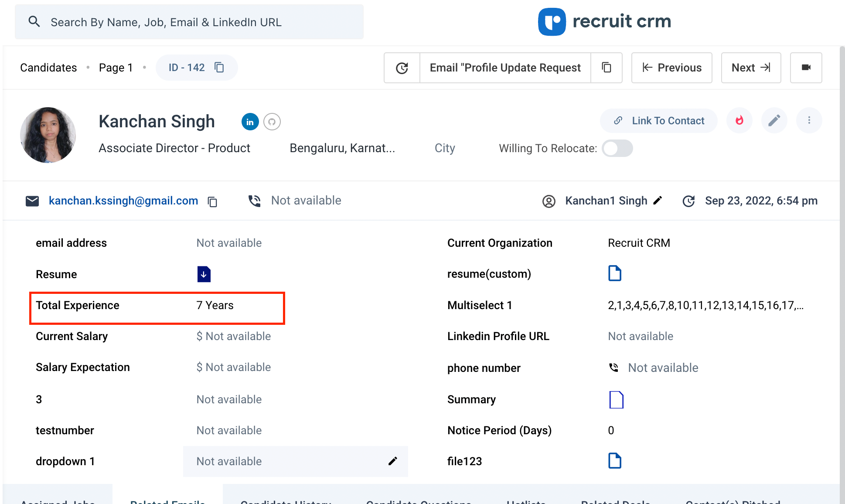Send Email Profile Update Request
Viewport: 845px width, 504px height.
tap(505, 68)
